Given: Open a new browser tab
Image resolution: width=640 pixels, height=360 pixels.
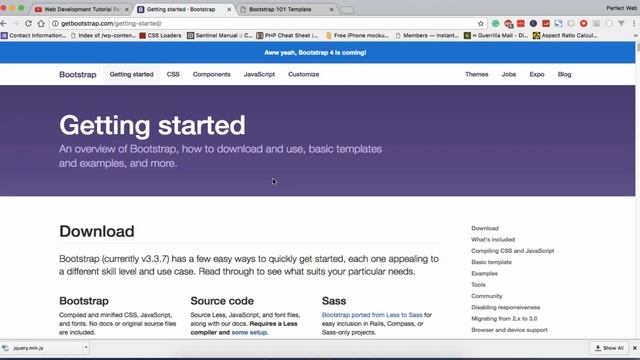Looking at the screenshot, I should tap(347, 10).
